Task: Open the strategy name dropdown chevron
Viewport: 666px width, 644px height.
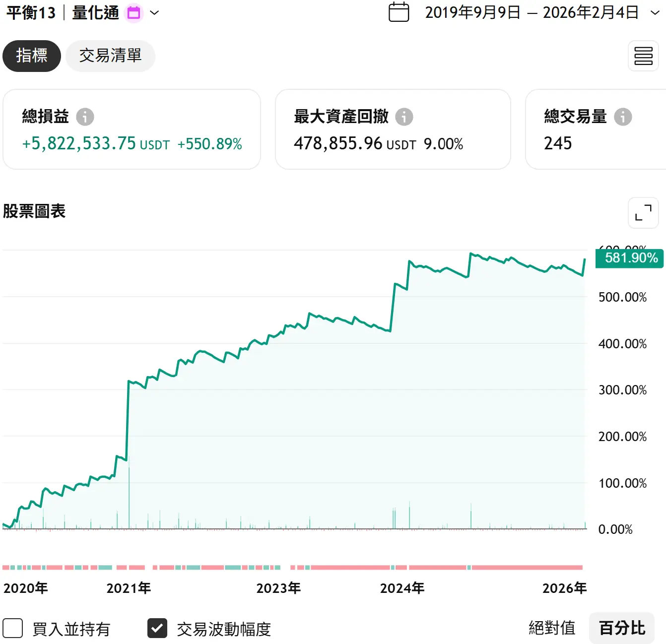Action: click(154, 13)
